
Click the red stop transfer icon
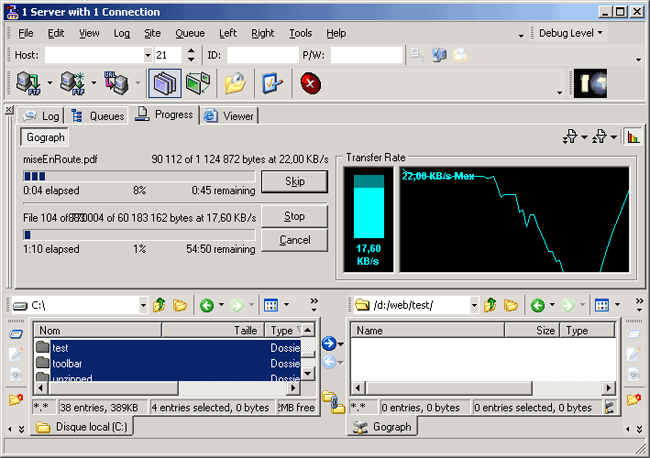click(x=310, y=83)
